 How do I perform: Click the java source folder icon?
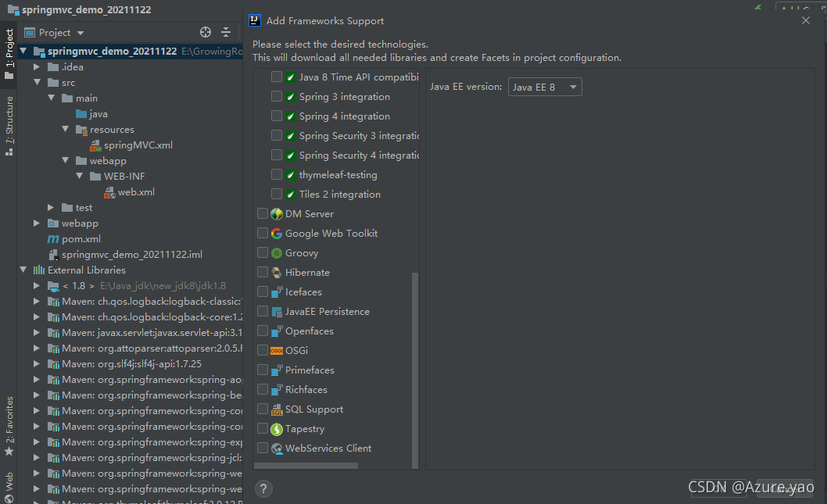81,114
